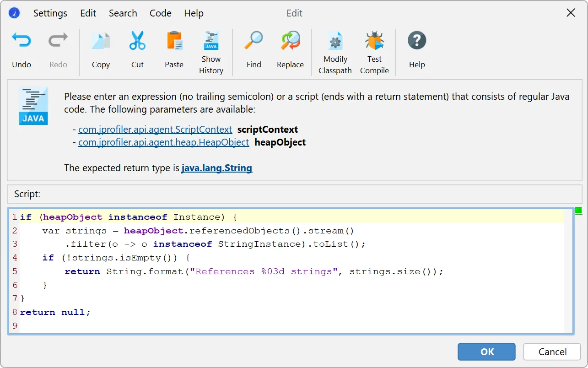The height and width of the screenshot is (368, 588).
Task: Click the Cut scissors icon
Action: click(x=137, y=41)
